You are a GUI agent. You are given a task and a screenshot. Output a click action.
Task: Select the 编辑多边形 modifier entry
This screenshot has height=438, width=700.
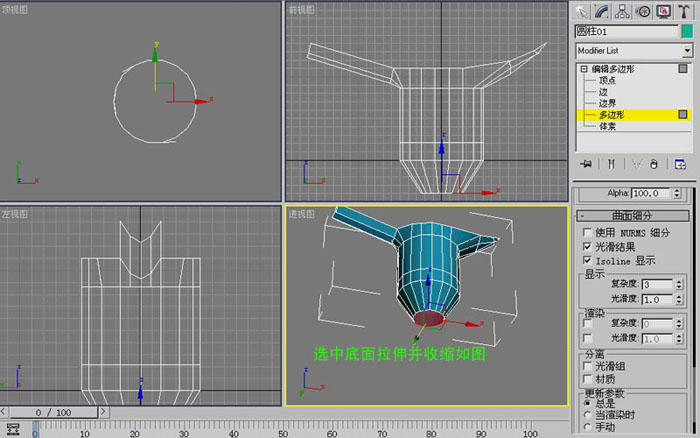click(613, 69)
